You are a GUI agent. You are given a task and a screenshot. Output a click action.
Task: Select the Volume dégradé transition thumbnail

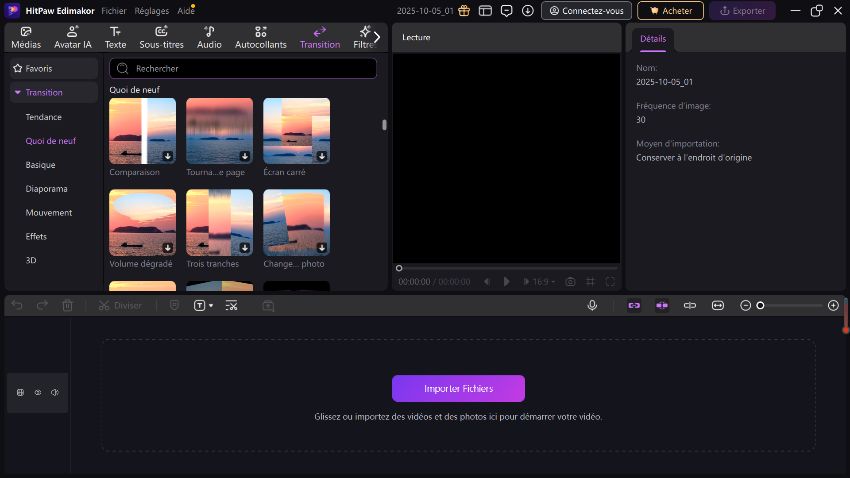pyautogui.click(x=142, y=222)
